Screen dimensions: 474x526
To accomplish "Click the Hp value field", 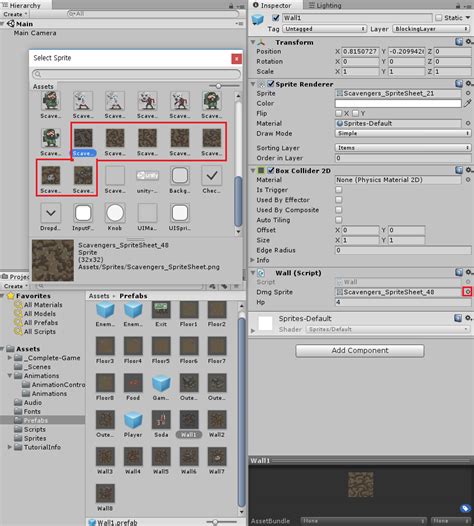I will [403, 302].
